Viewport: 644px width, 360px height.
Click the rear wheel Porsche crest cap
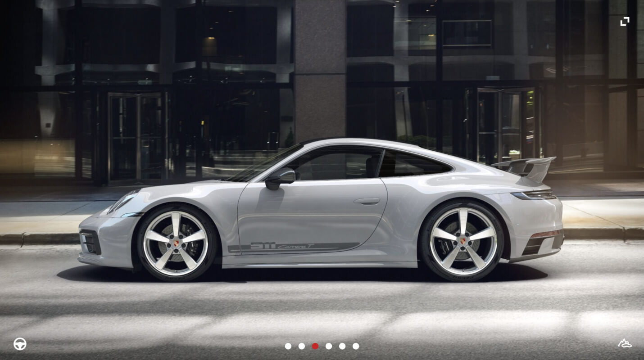click(462, 242)
